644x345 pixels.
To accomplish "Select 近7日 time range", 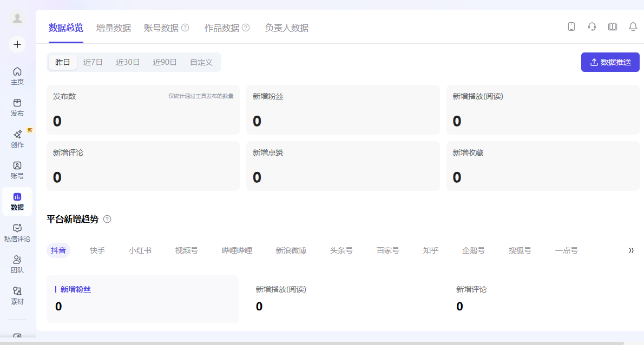I will (x=93, y=62).
